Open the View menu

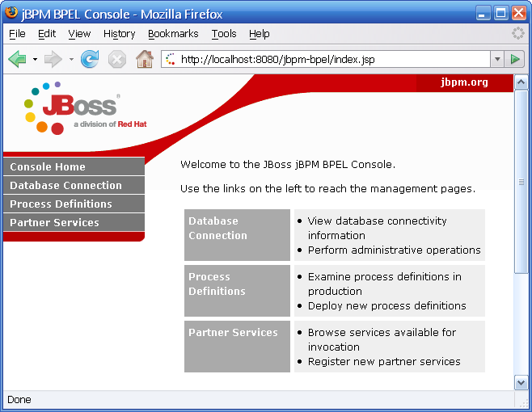79,34
